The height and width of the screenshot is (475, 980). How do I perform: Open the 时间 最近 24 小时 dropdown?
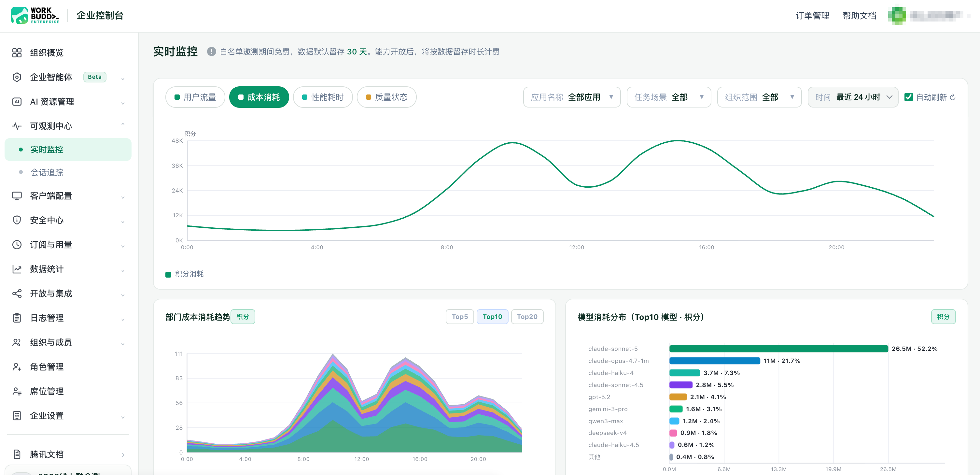pyautogui.click(x=853, y=97)
